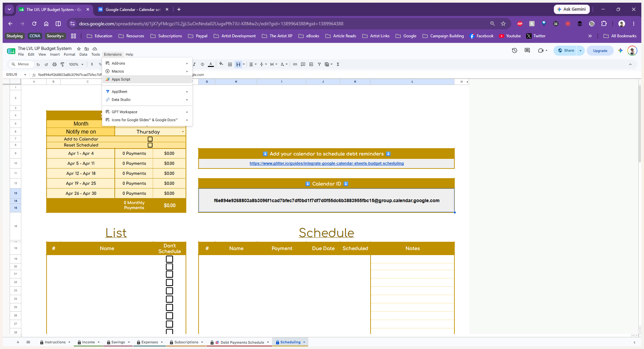The height and width of the screenshot is (349, 644).
Task: Click the Menus search field
Action: point(20,64)
